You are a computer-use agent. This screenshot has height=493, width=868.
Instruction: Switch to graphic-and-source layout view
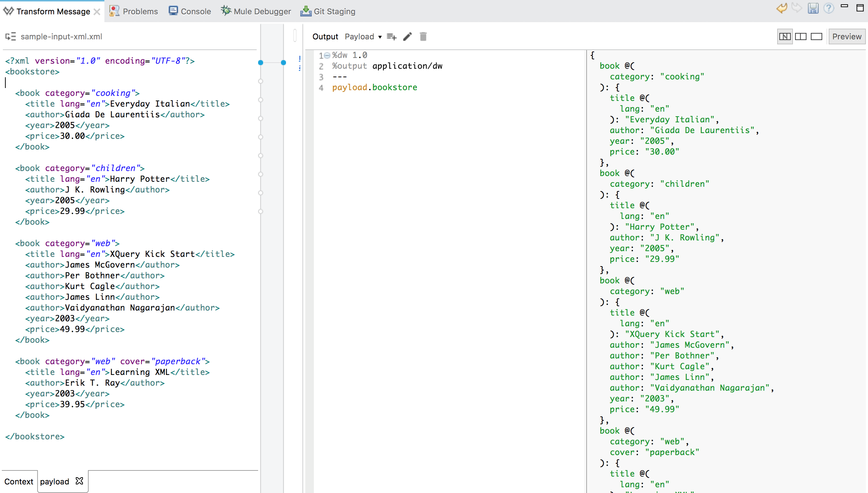785,36
